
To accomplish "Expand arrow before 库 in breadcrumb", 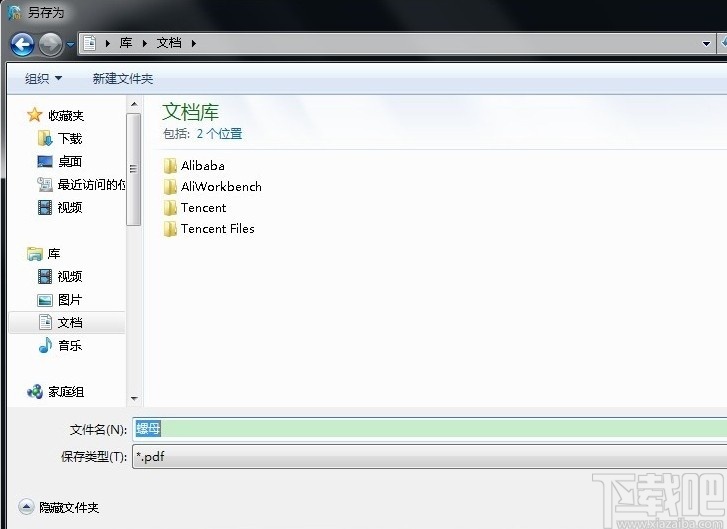I will 108,44.
